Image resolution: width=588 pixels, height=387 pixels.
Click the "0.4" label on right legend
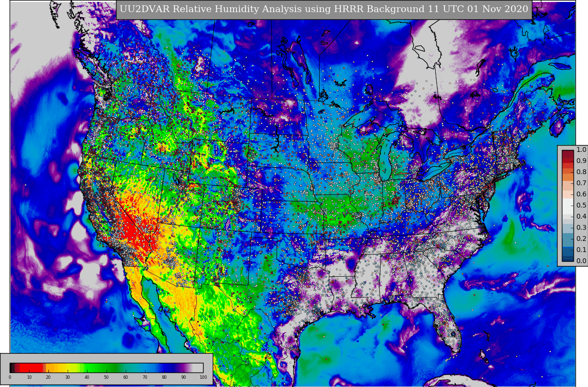pyautogui.click(x=581, y=217)
